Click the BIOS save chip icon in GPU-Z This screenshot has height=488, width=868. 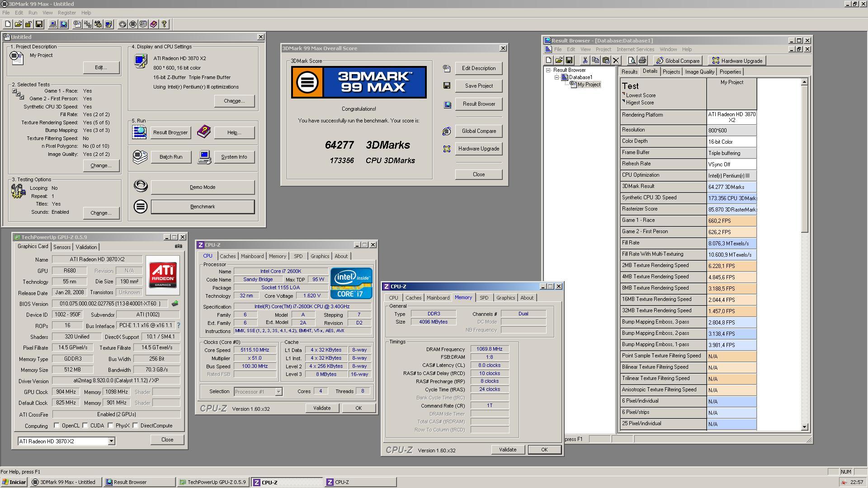175,304
